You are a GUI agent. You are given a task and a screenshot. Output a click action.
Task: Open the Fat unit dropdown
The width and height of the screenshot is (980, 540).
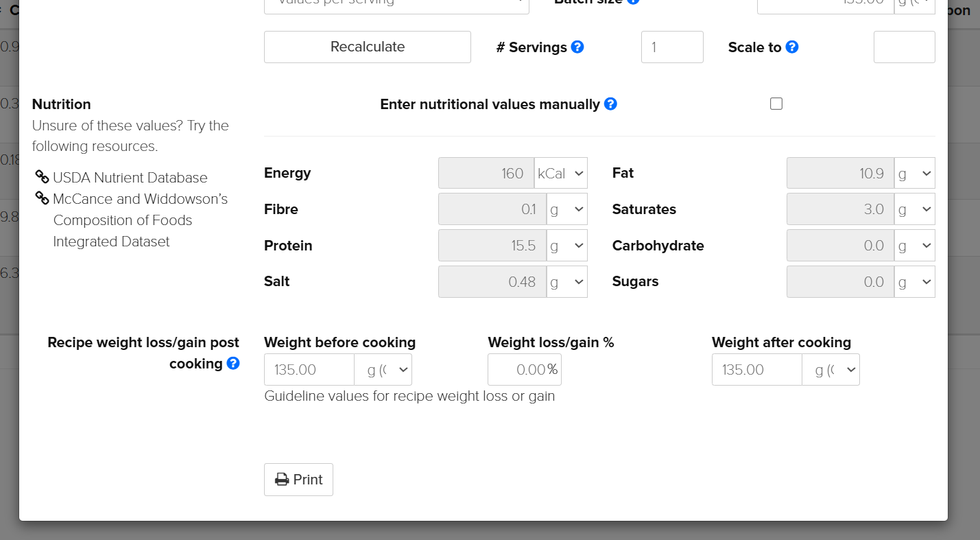click(x=915, y=174)
